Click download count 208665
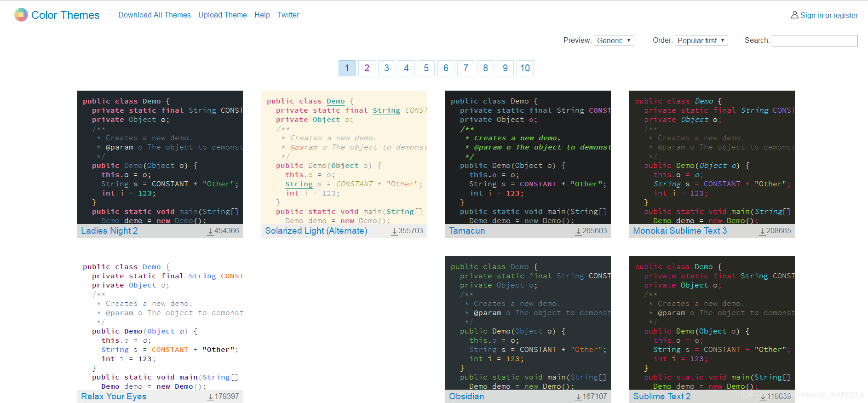868x403 pixels. pos(779,231)
